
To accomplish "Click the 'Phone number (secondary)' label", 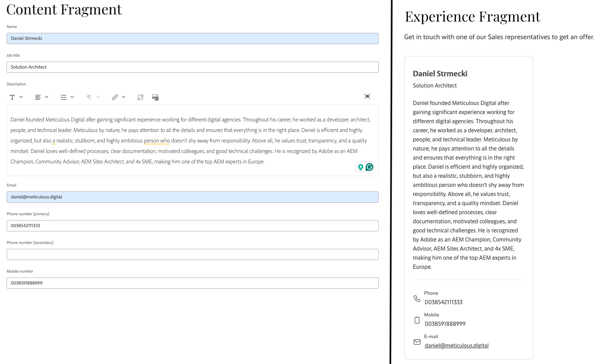I will pos(30,243).
